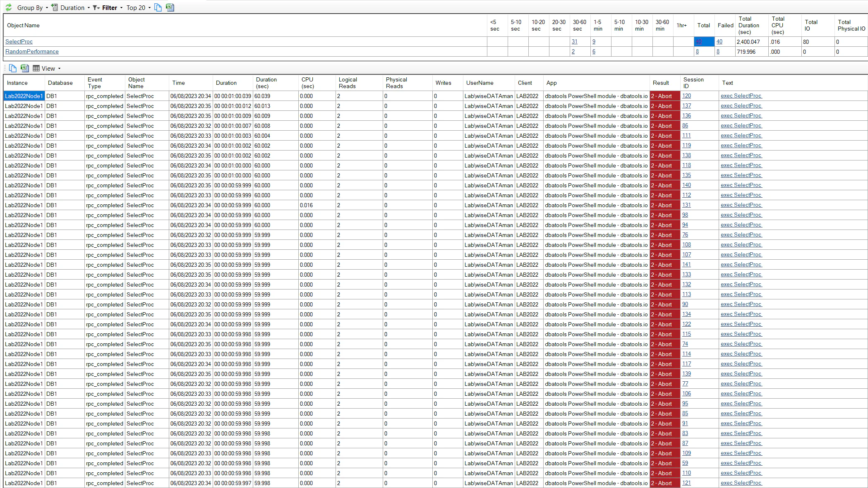Open the Group By dropdown
This screenshot has height=488, width=868.
pos(32,7)
